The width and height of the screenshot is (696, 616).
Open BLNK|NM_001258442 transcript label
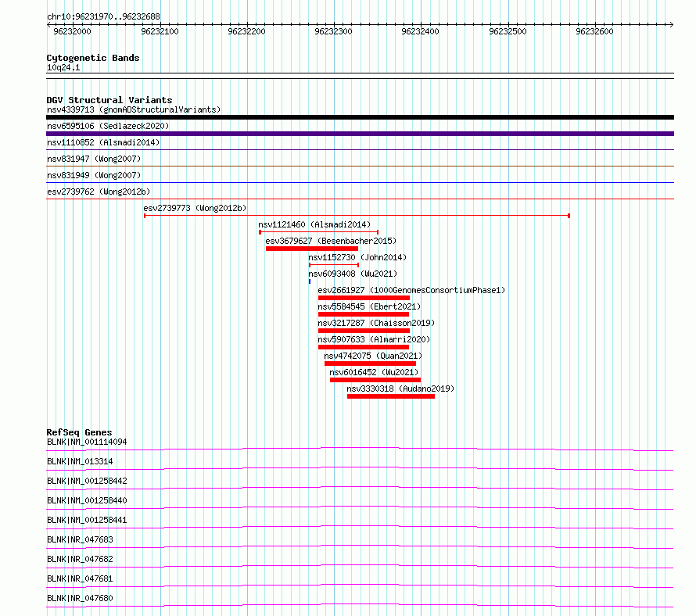pos(87,481)
